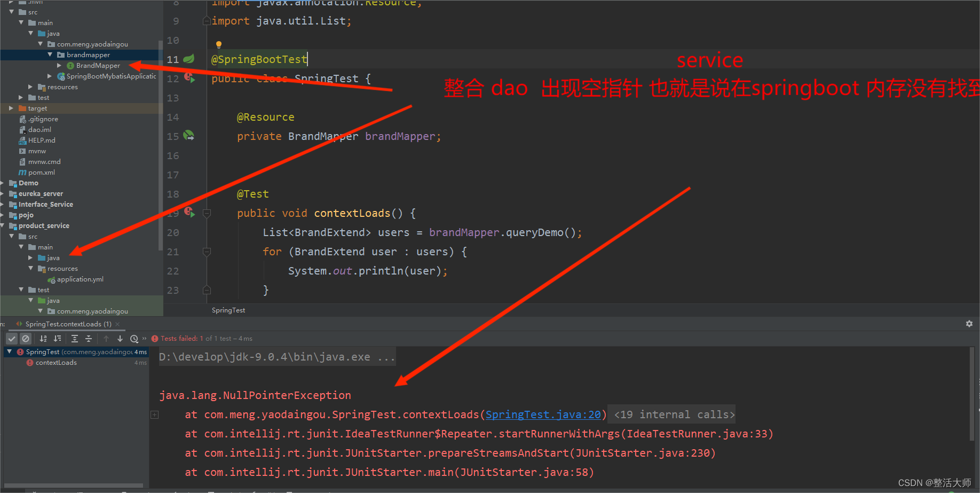This screenshot has width=980, height=493.
Task: Click the Spring bean leaf icon on line 11
Action: [x=189, y=59]
